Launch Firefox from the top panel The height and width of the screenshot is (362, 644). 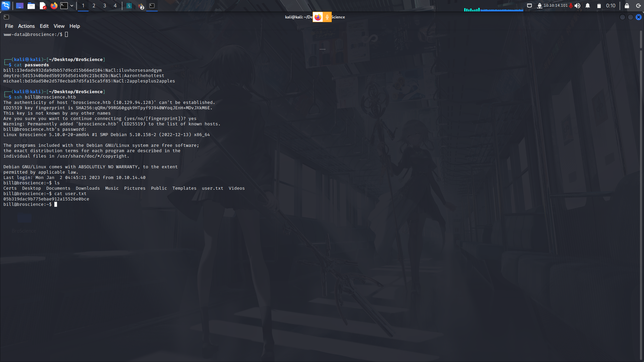pos(54,6)
